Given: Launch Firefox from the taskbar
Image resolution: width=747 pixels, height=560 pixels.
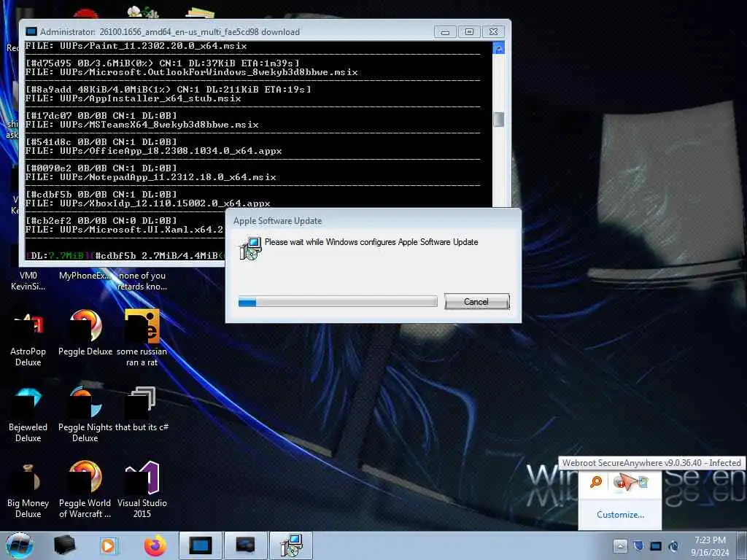Looking at the screenshot, I should [155, 545].
